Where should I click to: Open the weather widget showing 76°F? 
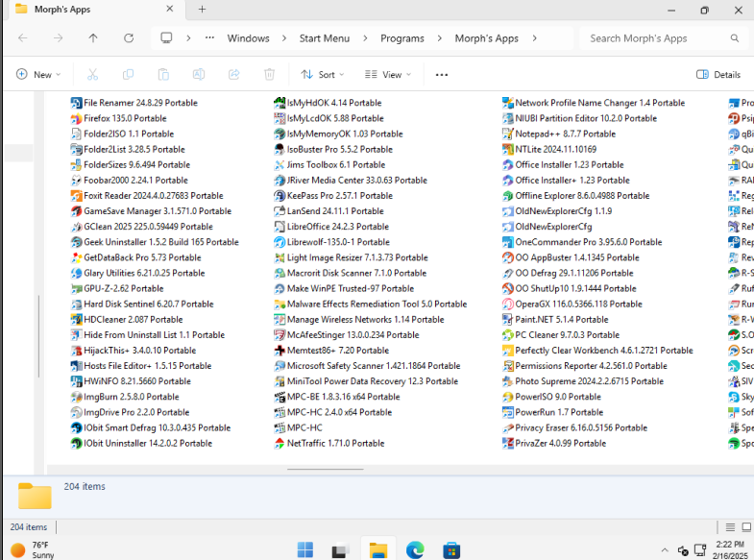pos(33,549)
